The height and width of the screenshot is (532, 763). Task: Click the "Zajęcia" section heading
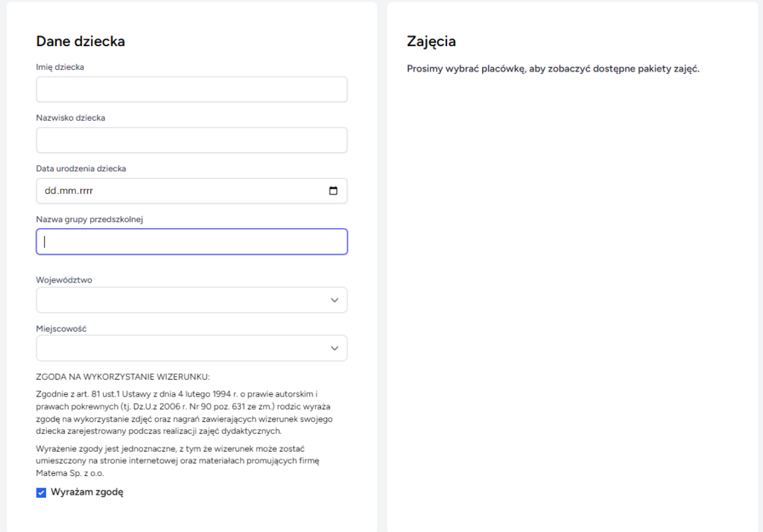click(431, 42)
